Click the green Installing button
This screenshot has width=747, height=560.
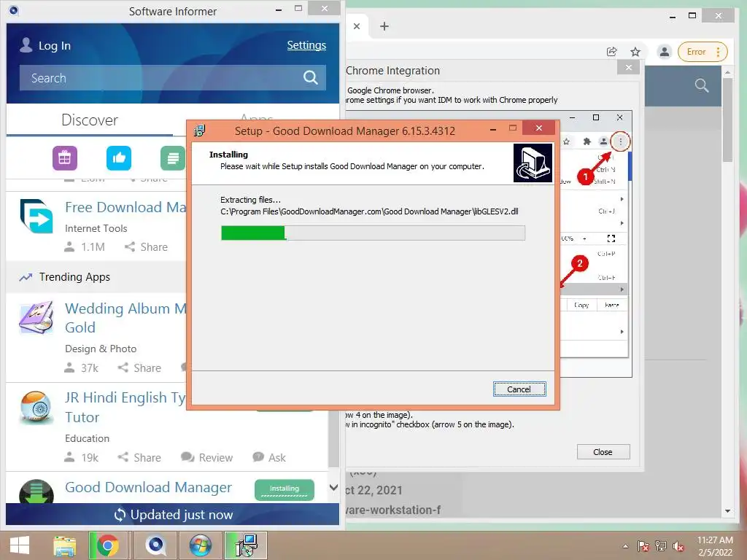point(285,489)
